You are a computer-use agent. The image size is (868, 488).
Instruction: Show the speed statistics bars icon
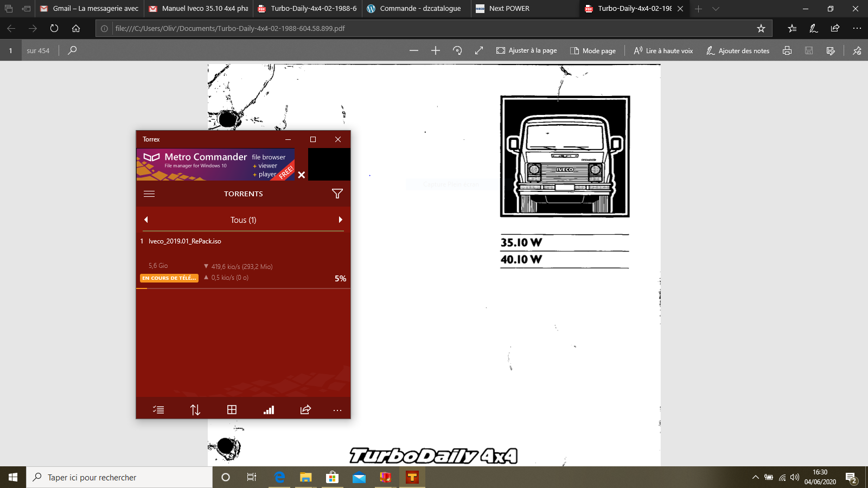pyautogui.click(x=269, y=410)
